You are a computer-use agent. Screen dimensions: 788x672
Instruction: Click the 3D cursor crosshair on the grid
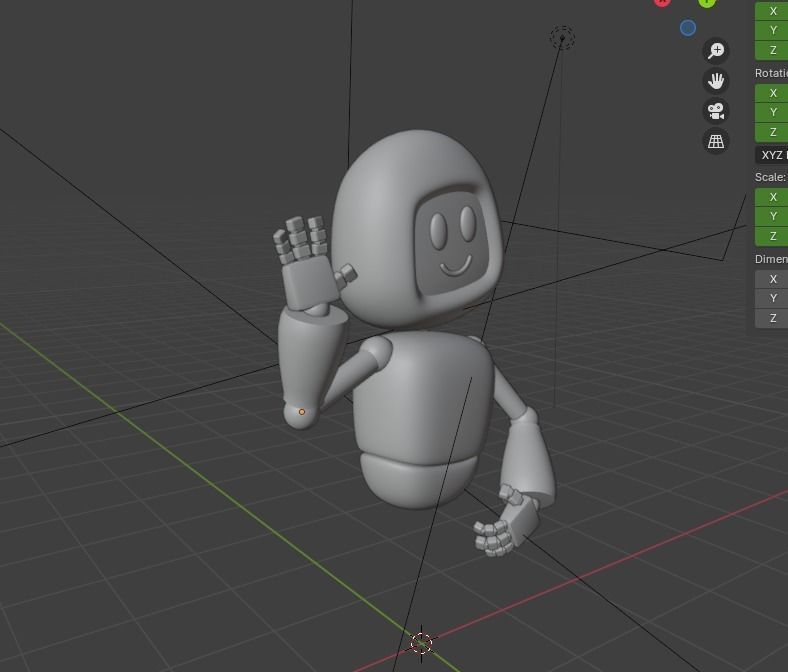pos(421,642)
